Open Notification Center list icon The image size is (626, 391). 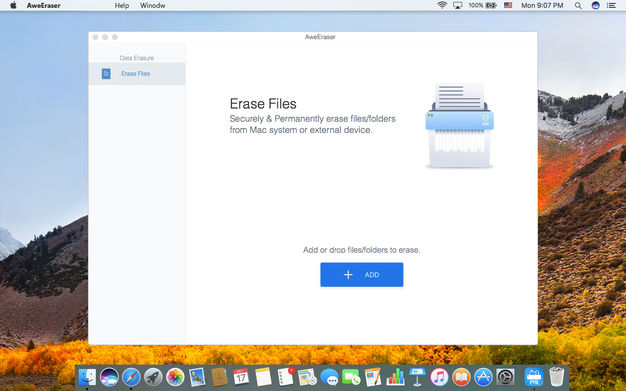[611, 6]
